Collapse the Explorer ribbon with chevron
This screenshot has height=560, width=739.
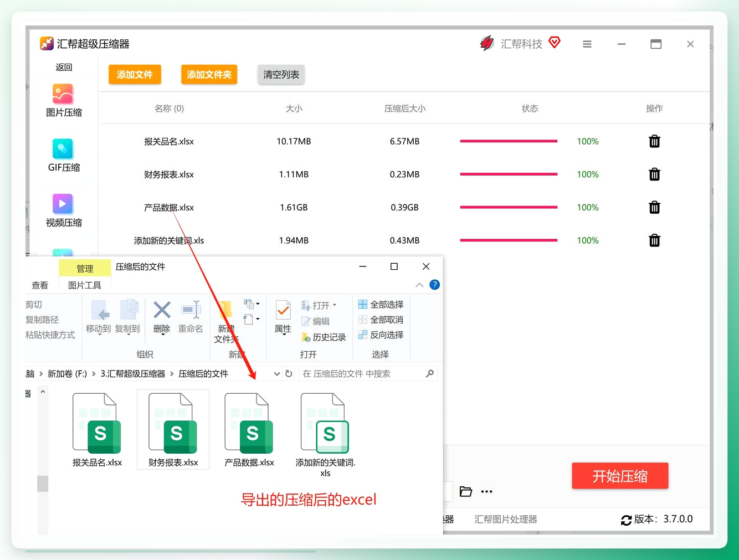point(419,285)
